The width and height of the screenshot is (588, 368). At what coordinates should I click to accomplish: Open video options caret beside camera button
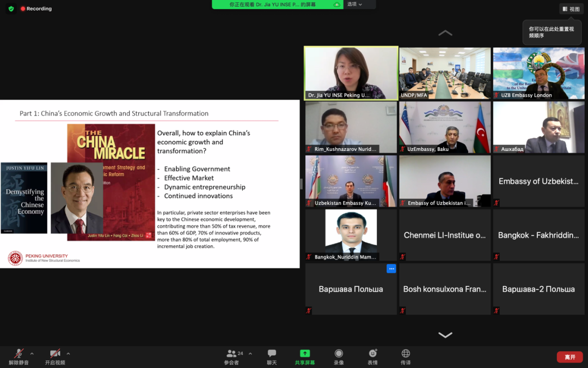pos(68,353)
